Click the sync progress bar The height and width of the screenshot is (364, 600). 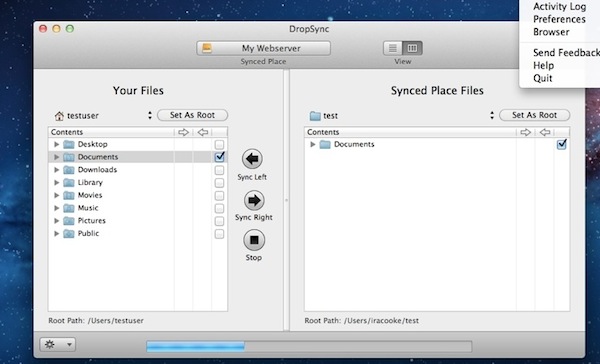309,346
